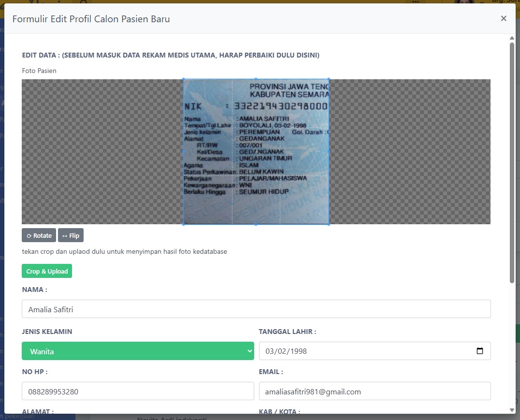Click the scrollbar down arrow in the dialog
The image size is (520, 420).
click(x=512, y=410)
